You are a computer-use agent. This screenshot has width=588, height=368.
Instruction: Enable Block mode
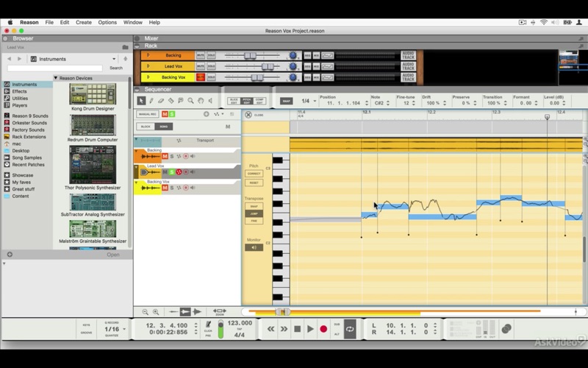tap(146, 127)
